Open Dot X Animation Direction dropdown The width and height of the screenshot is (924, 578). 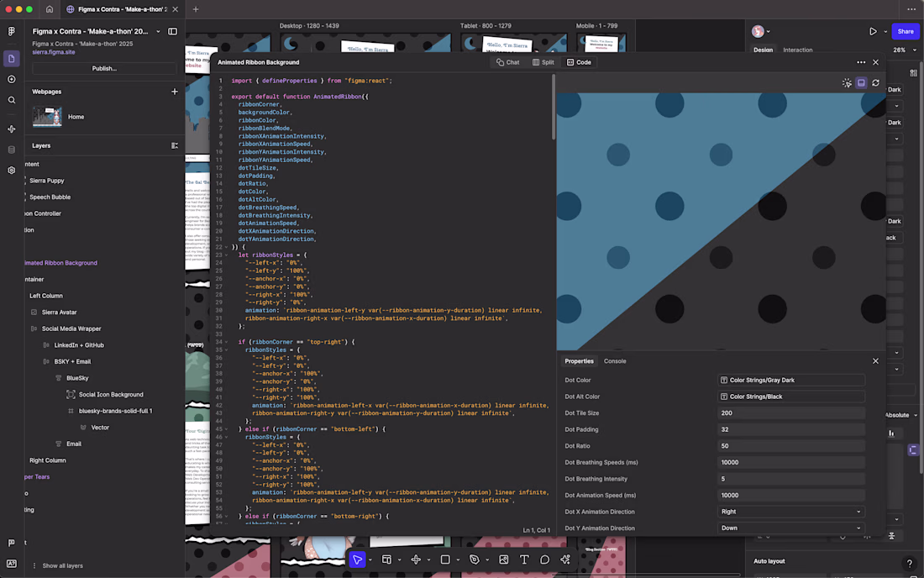tap(790, 512)
